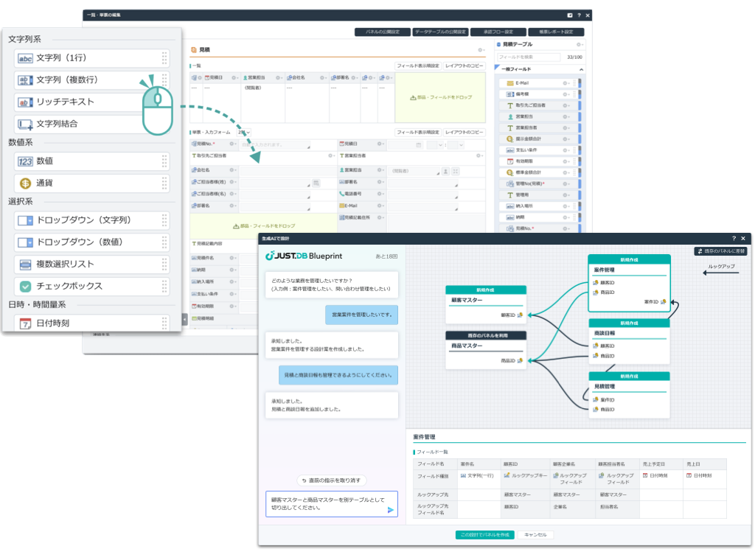
Task: Open the gear menu beside the 見積 title
Action: coord(481,50)
